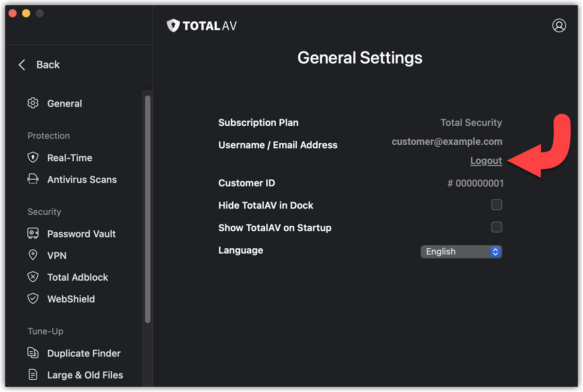Click the Logout link
The image size is (583, 392).
(486, 161)
